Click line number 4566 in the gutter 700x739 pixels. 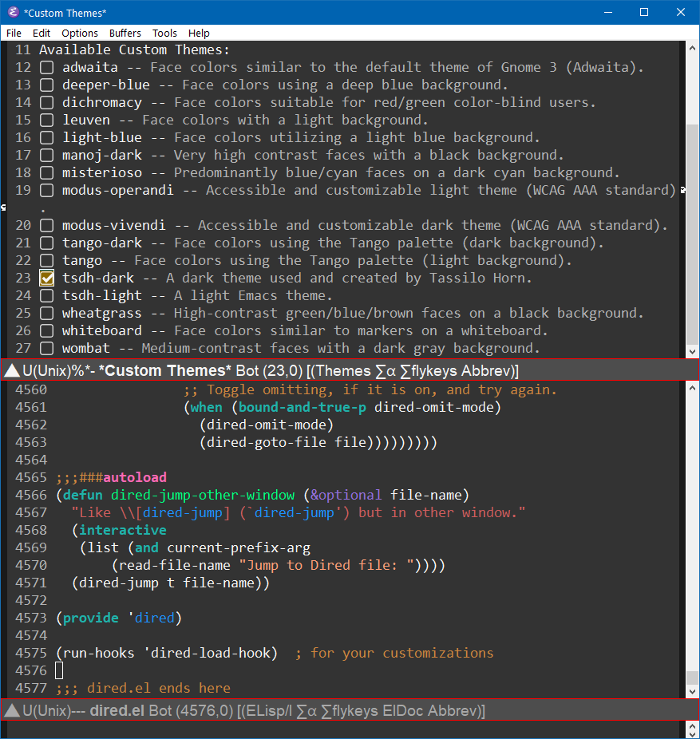31,496
